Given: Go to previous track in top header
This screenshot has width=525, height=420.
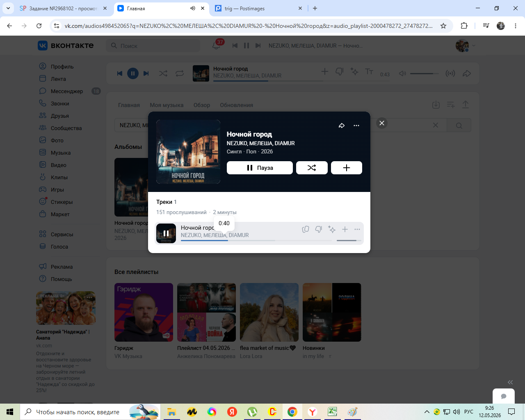Looking at the screenshot, I should (x=235, y=46).
